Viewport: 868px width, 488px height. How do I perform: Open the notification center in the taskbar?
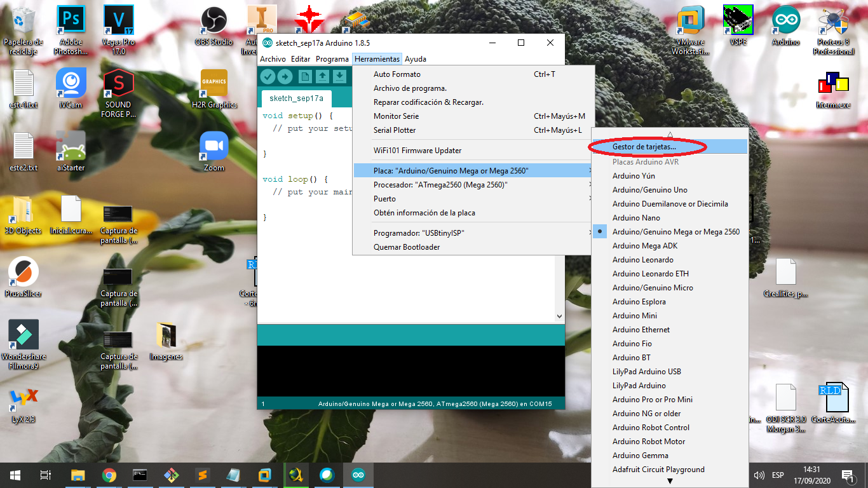[x=848, y=475]
